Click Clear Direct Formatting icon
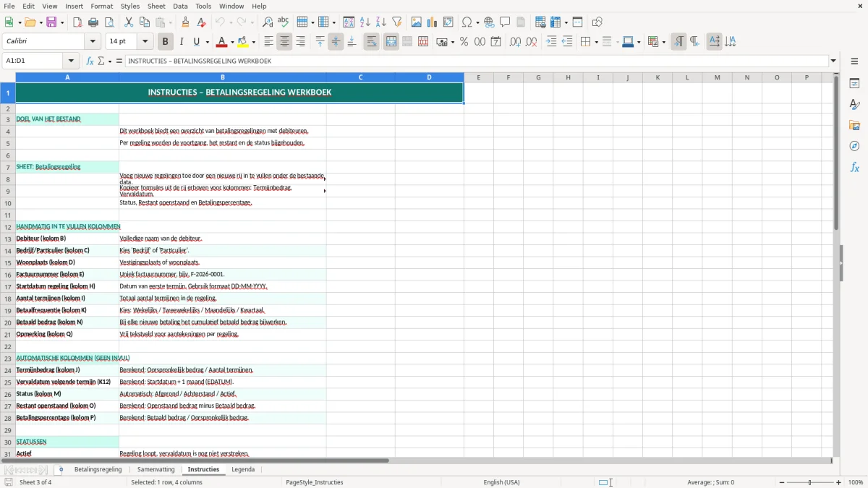 coord(201,22)
